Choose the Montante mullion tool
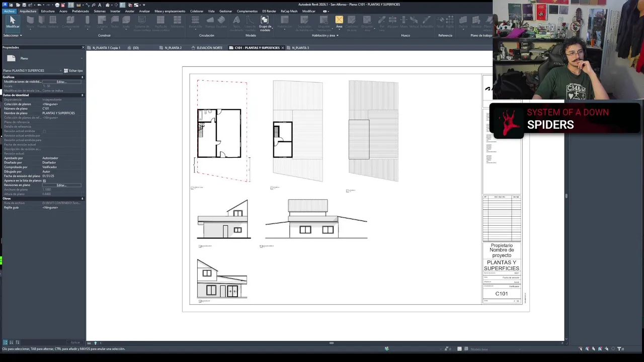 [x=177, y=22]
